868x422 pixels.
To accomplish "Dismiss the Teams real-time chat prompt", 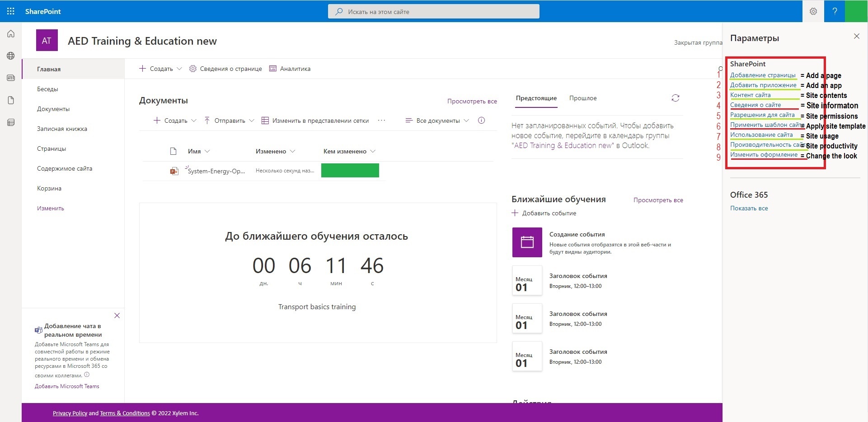I will [x=117, y=315].
